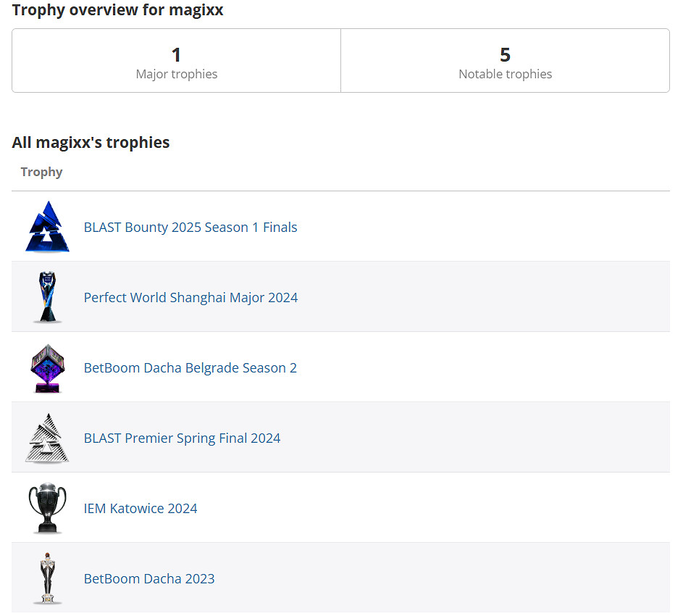
Task: Open the BLAST Bounty 2025 Season 1 Finals link
Action: [190, 228]
